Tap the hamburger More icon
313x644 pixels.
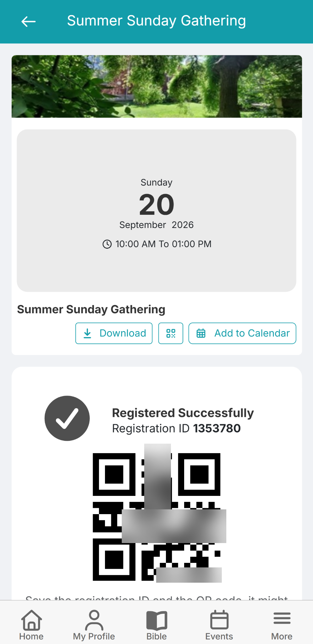click(x=282, y=618)
